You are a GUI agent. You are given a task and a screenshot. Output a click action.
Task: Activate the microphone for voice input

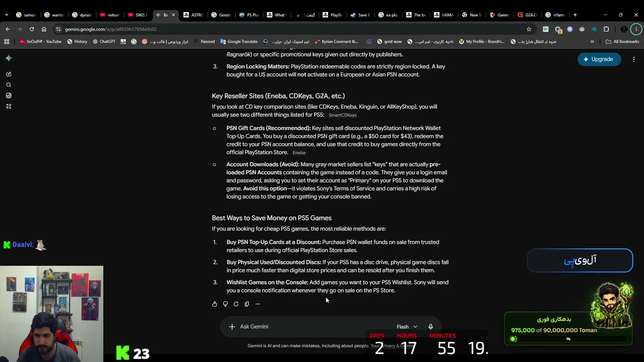431,327
